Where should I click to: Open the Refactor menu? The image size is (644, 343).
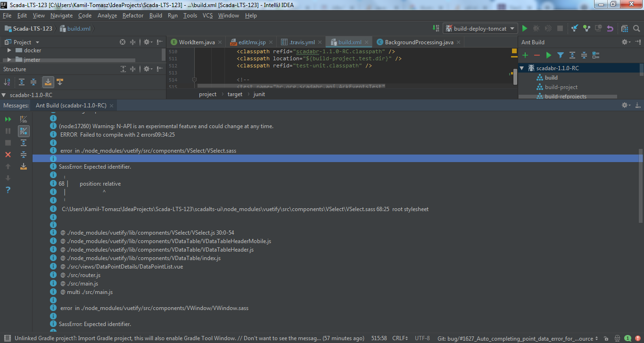click(x=132, y=15)
